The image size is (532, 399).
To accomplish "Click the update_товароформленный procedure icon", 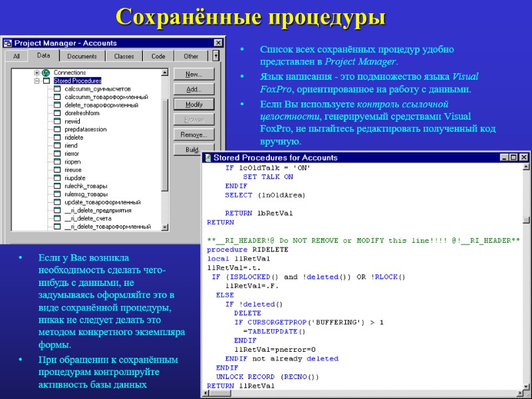I will [x=57, y=201].
